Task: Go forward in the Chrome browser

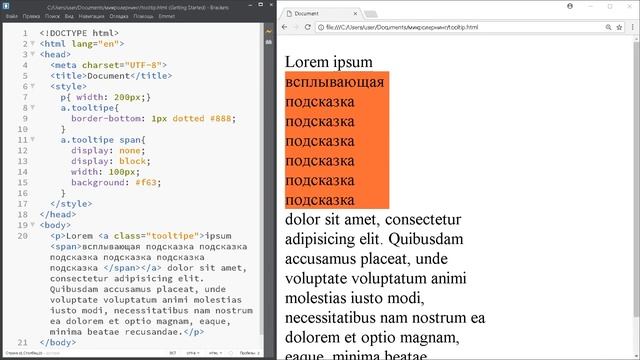Action: (x=296, y=27)
